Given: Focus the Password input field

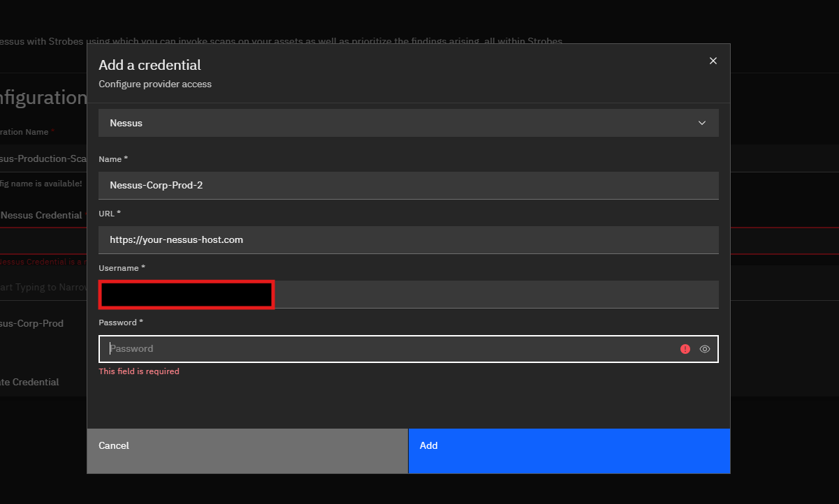Looking at the screenshot, I should 409,349.
